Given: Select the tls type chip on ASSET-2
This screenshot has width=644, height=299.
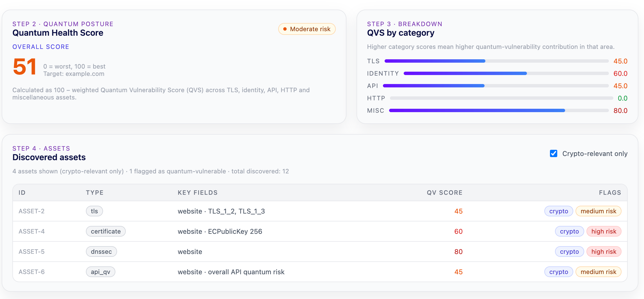Looking at the screenshot, I should 94,211.
